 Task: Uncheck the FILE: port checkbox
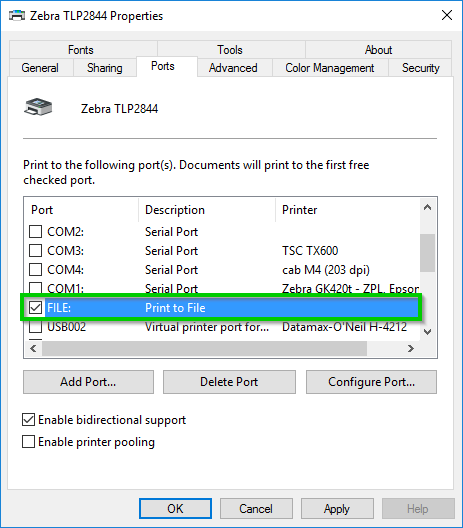pos(35,307)
